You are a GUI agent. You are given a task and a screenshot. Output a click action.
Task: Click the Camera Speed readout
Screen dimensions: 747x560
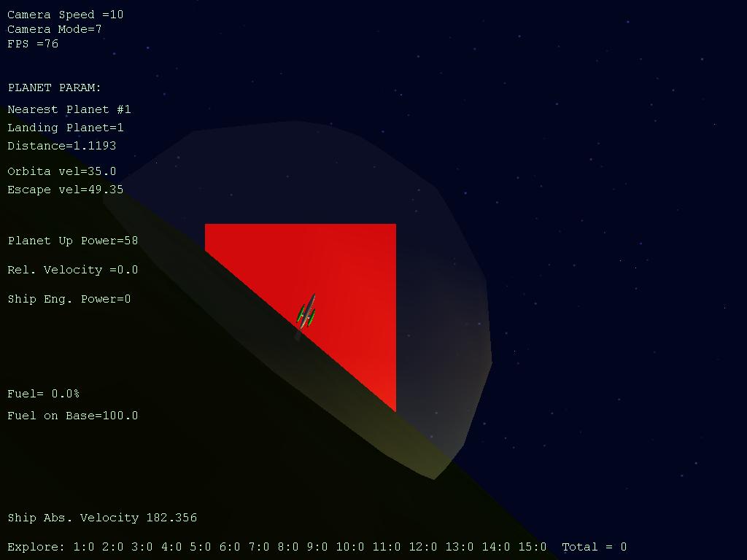pyautogui.click(x=66, y=15)
